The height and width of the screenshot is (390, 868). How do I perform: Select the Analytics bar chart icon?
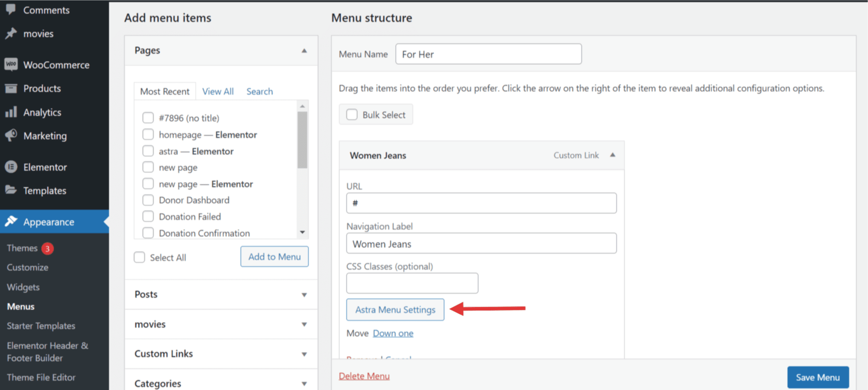coord(11,112)
